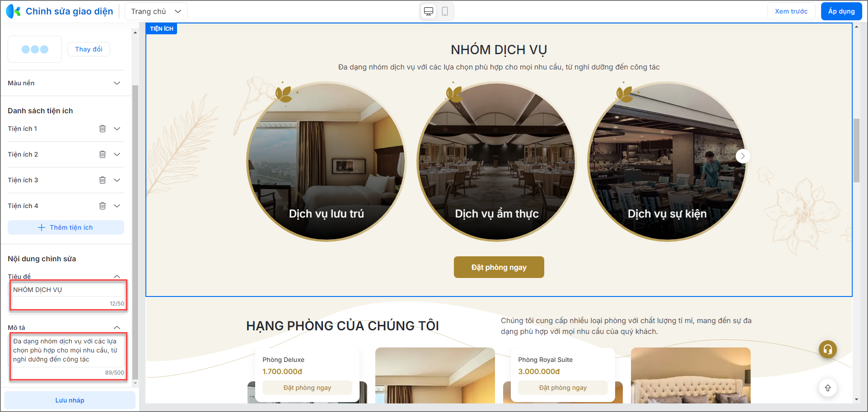The image size is (868, 412).
Task: Open the Trang chủ page dropdown
Action: coord(156,11)
